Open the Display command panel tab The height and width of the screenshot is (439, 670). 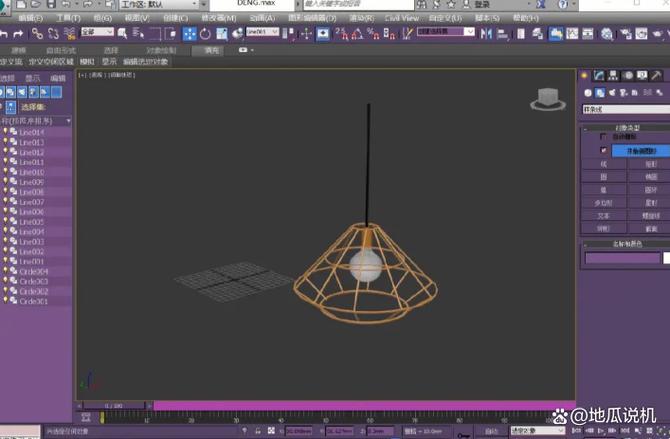pos(642,76)
